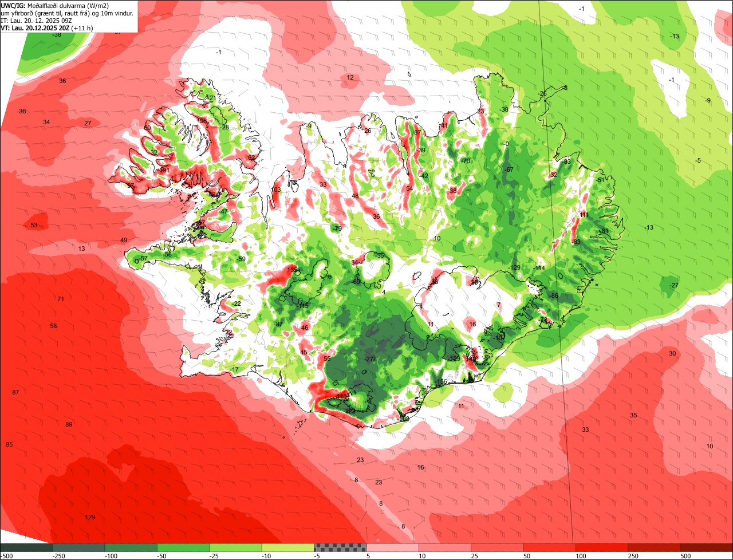The image size is (733, 560).
Task: Click the legend swatch between -100 and -50
Action: [131, 547]
